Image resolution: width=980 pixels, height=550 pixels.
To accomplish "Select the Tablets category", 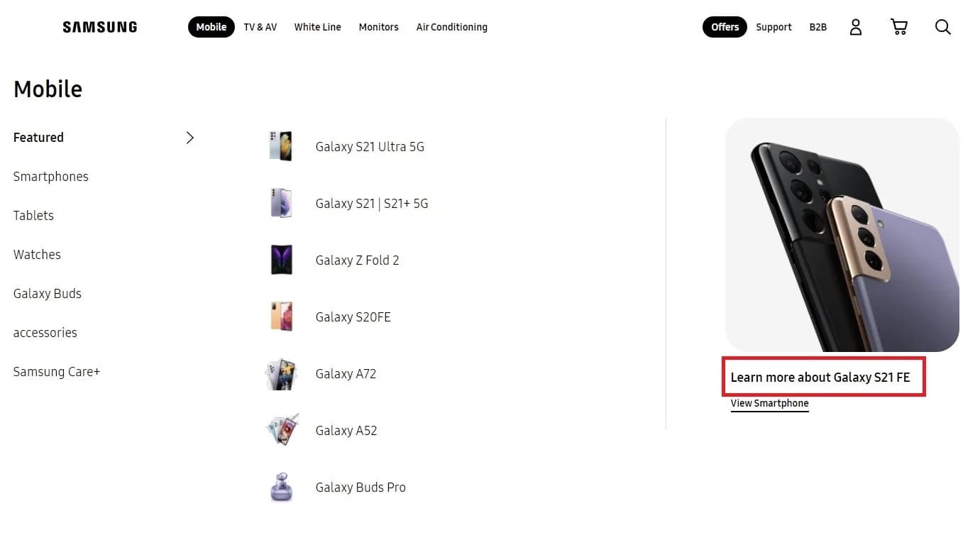I will [x=33, y=215].
